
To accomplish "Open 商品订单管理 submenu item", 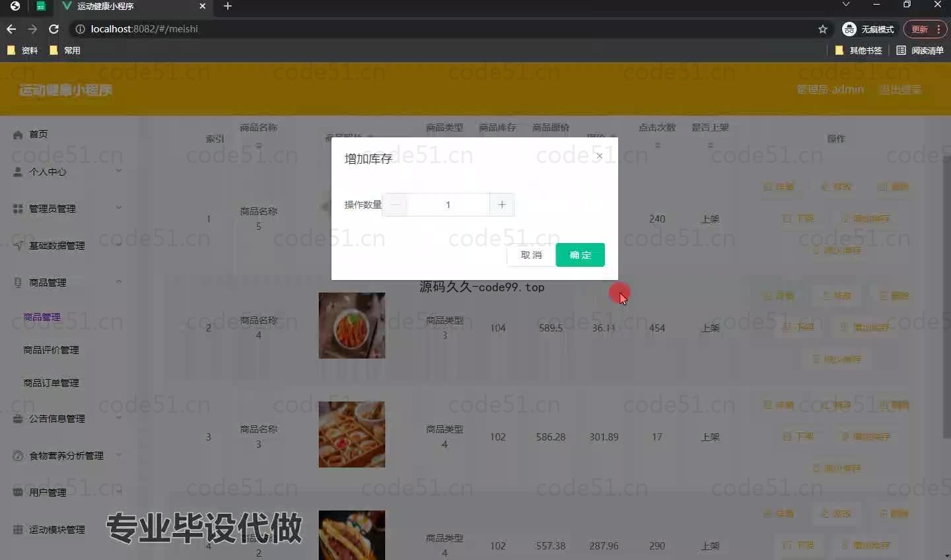I will (51, 383).
